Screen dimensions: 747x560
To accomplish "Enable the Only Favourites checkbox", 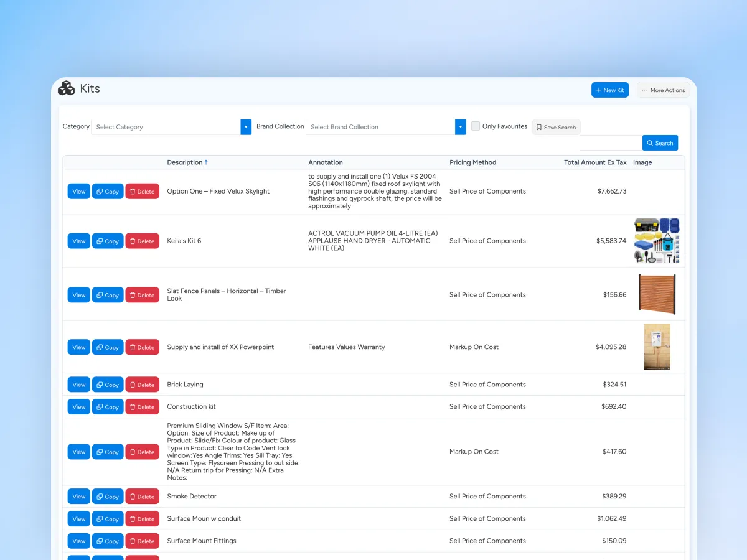I will (476, 126).
